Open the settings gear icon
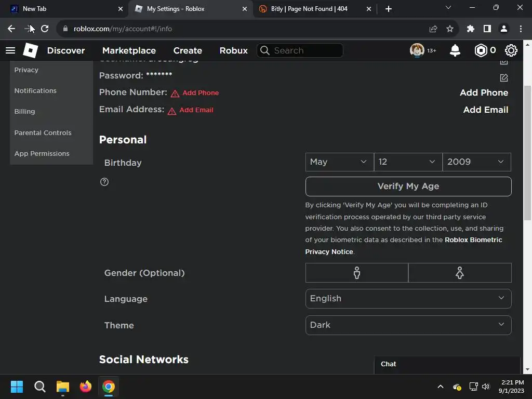The height and width of the screenshot is (399, 532). tap(511, 50)
